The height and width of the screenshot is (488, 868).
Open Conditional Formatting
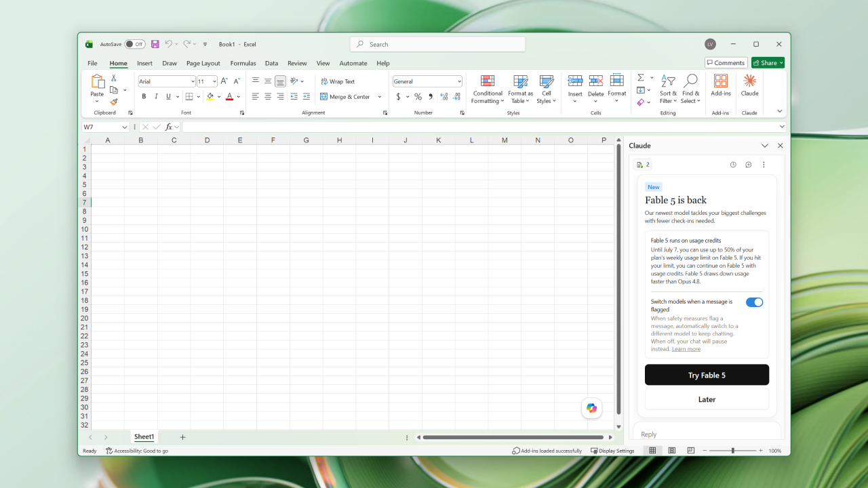pyautogui.click(x=488, y=89)
